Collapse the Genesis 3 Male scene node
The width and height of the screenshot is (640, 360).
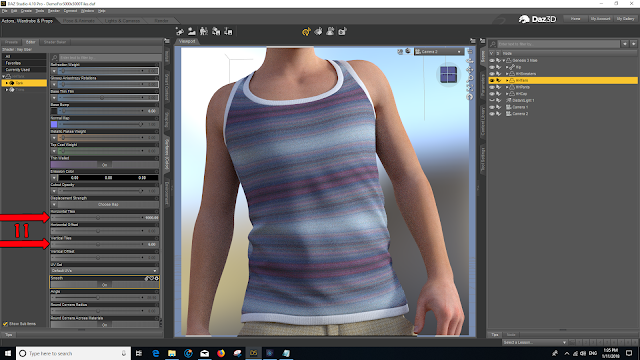(x=504, y=60)
